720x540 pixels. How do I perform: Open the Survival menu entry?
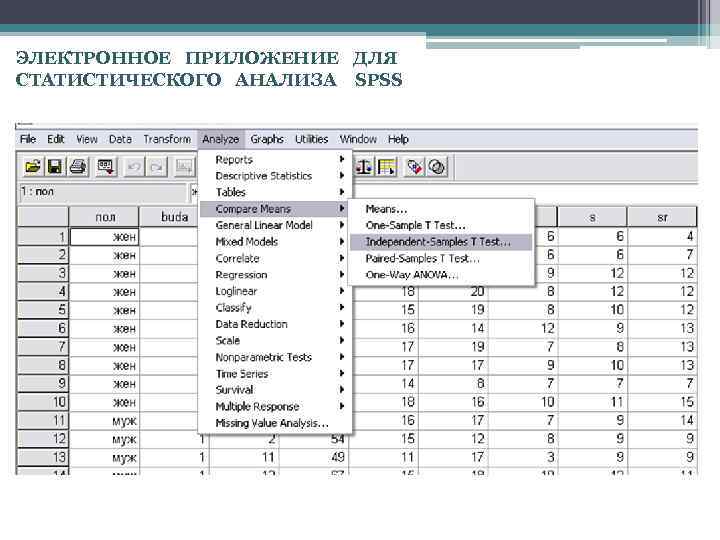point(275,390)
